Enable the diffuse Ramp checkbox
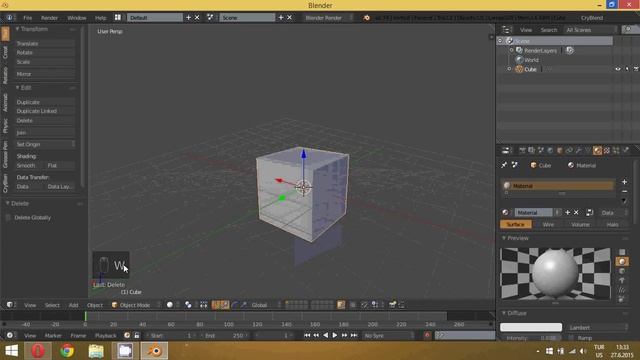This screenshot has width=640, height=360. coord(571,338)
